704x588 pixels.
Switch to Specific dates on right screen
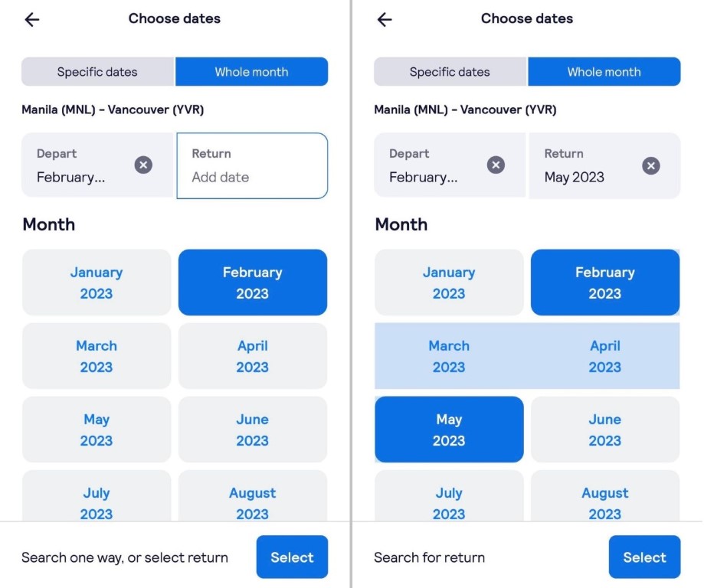[450, 72]
